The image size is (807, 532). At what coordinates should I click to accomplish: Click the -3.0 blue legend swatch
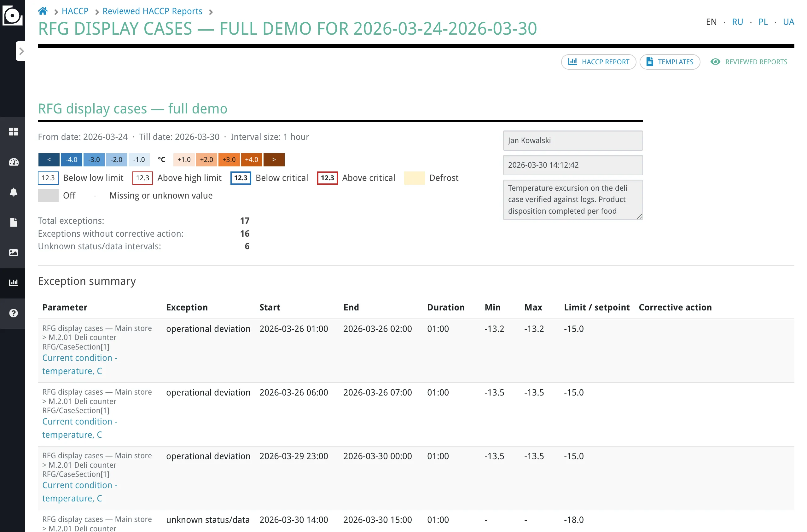point(94,160)
